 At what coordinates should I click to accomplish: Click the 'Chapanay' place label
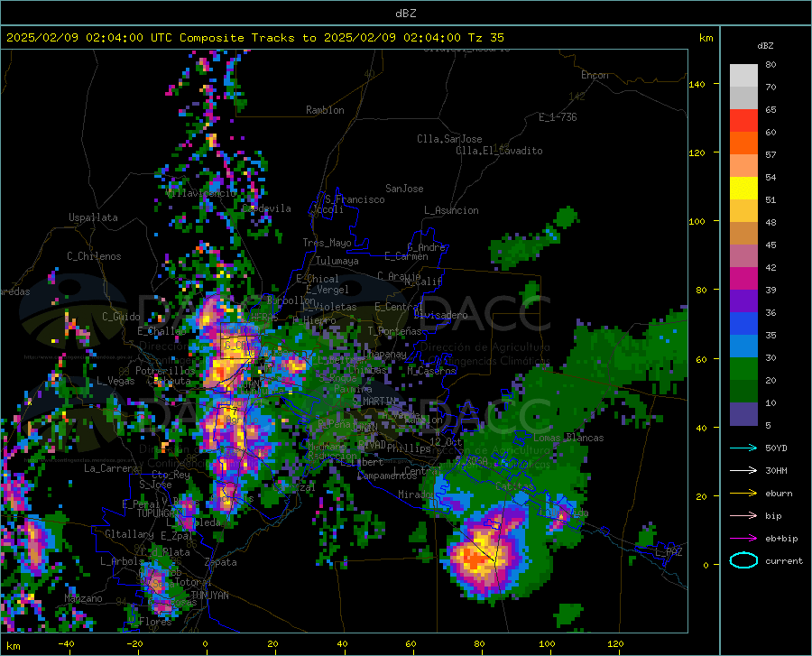(384, 354)
